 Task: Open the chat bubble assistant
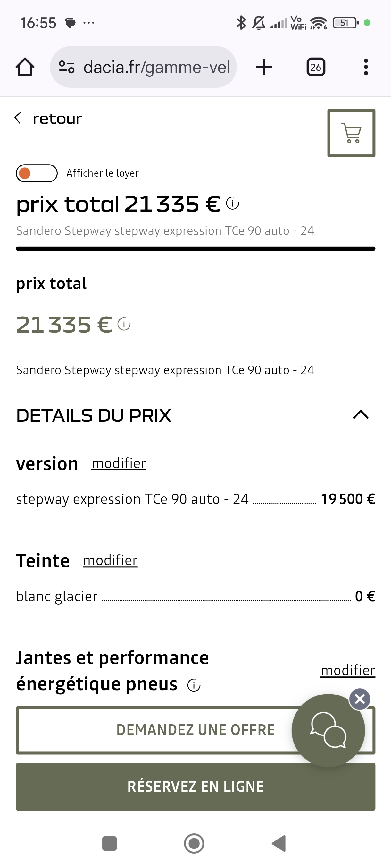[328, 730]
